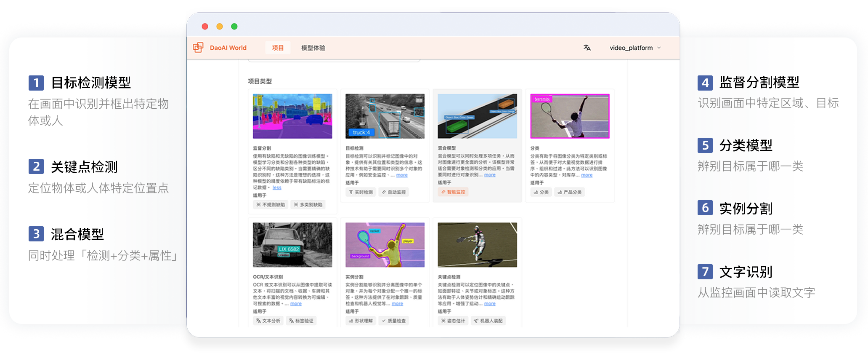The width and height of the screenshot is (868, 356).
Task: Click the more link on OCR/文本识别 card
Action: [x=296, y=303]
